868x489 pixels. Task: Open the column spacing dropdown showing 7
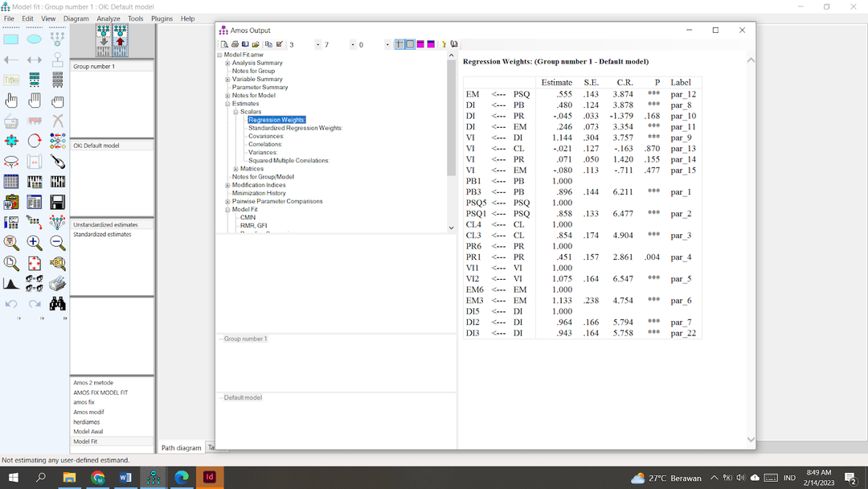coord(353,45)
